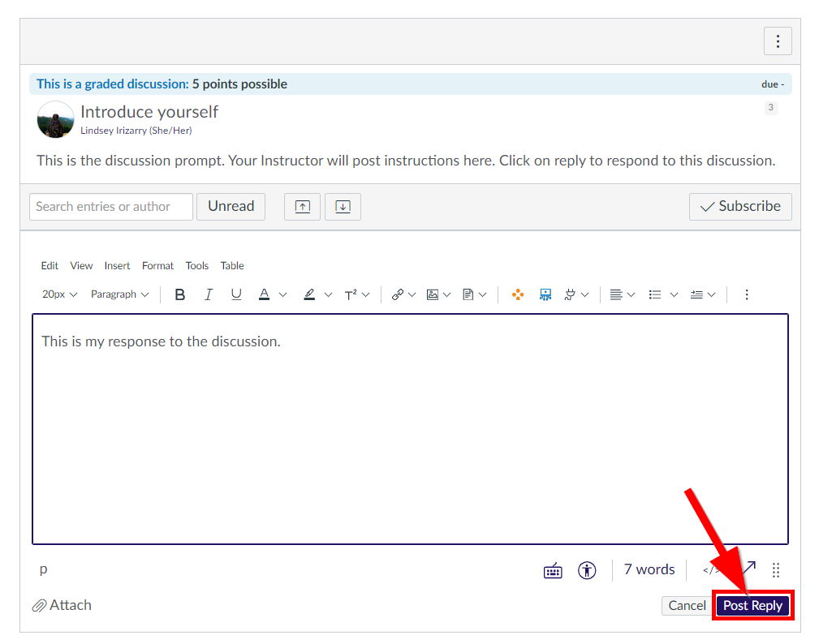This screenshot has width=819, height=644.
Task: Click Lindsey Irizarry's profile avatar
Action: tap(55, 119)
